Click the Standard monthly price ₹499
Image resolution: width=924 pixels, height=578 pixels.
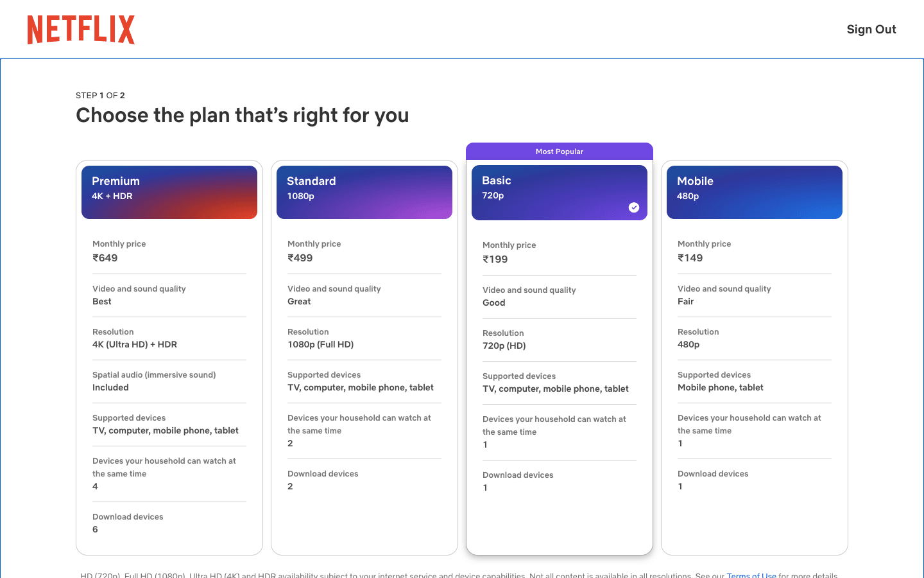pyautogui.click(x=300, y=258)
